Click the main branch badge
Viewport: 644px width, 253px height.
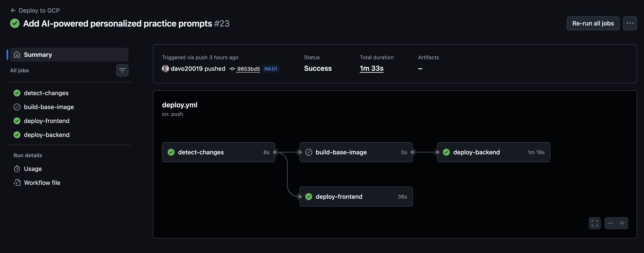pos(271,69)
